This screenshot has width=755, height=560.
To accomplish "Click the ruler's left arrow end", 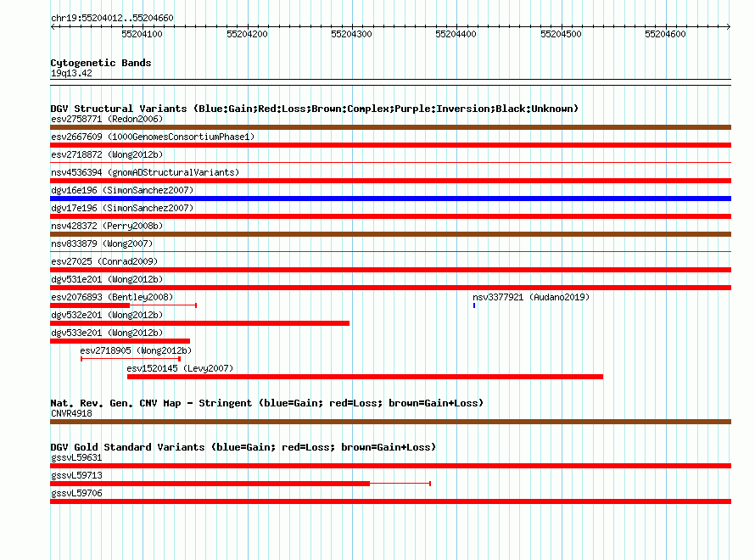I will pyautogui.click(x=53, y=26).
